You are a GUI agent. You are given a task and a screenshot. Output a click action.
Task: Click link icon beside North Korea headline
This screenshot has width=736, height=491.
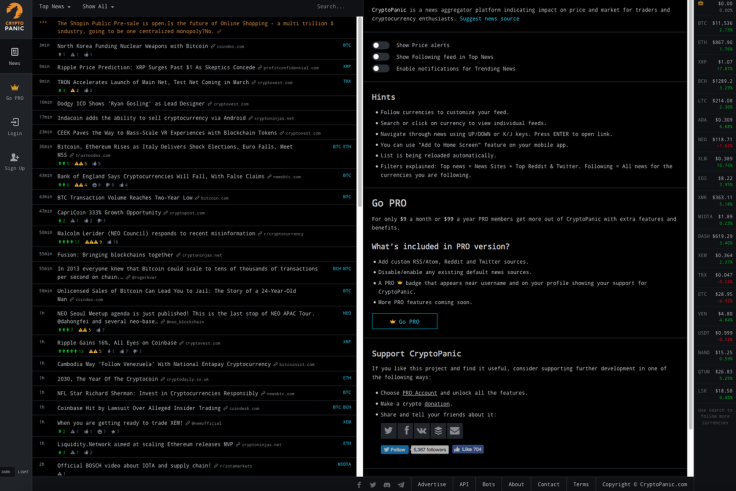coord(213,46)
